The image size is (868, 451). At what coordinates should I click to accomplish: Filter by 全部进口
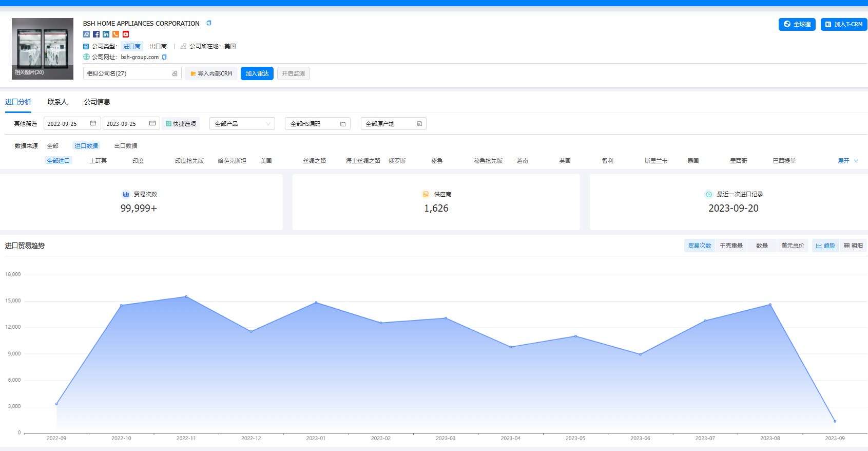pos(59,161)
